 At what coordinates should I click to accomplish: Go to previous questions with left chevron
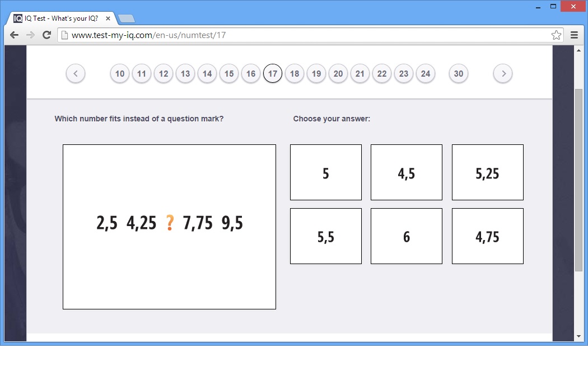pos(76,73)
